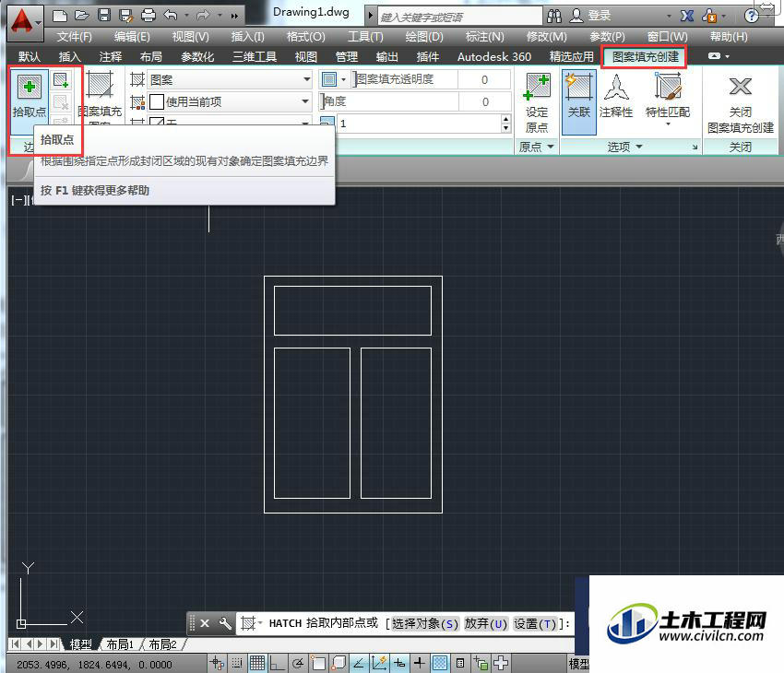Click the hatch color swatch box
The width and height of the screenshot is (784, 673).
point(157,102)
